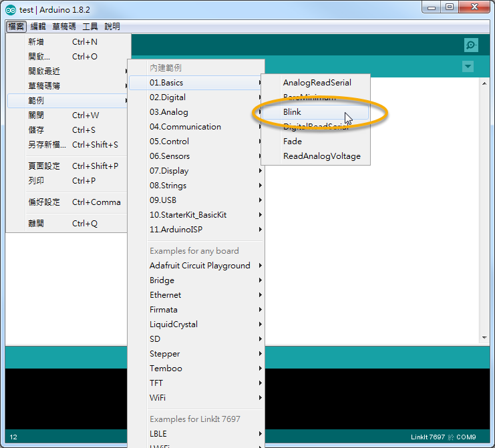Click line number 12 in status bar

[x=13, y=437]
